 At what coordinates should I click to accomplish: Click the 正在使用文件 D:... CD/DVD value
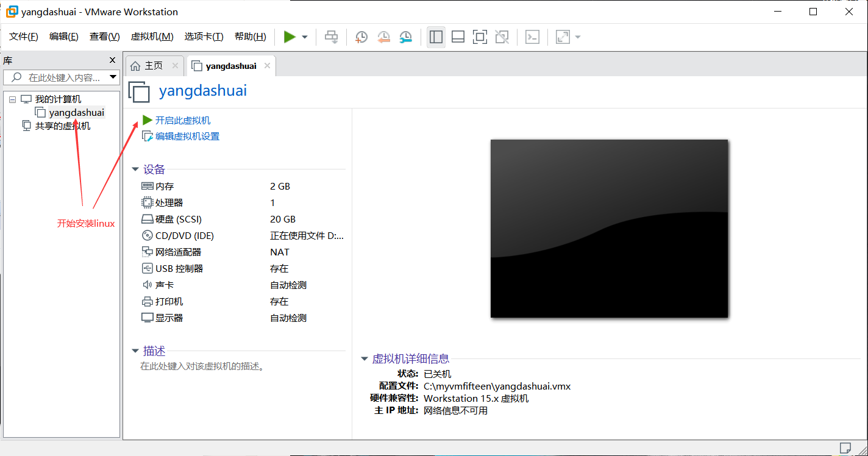307,235
